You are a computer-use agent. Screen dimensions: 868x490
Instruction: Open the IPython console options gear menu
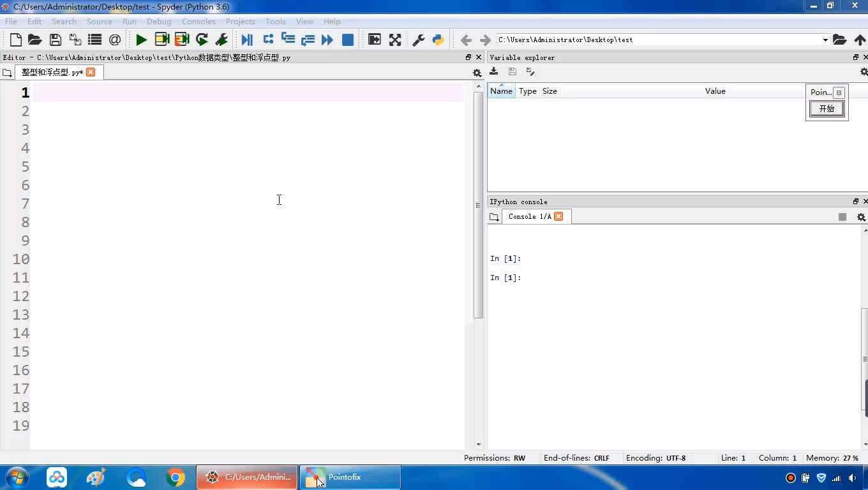(x=861, y=217)
